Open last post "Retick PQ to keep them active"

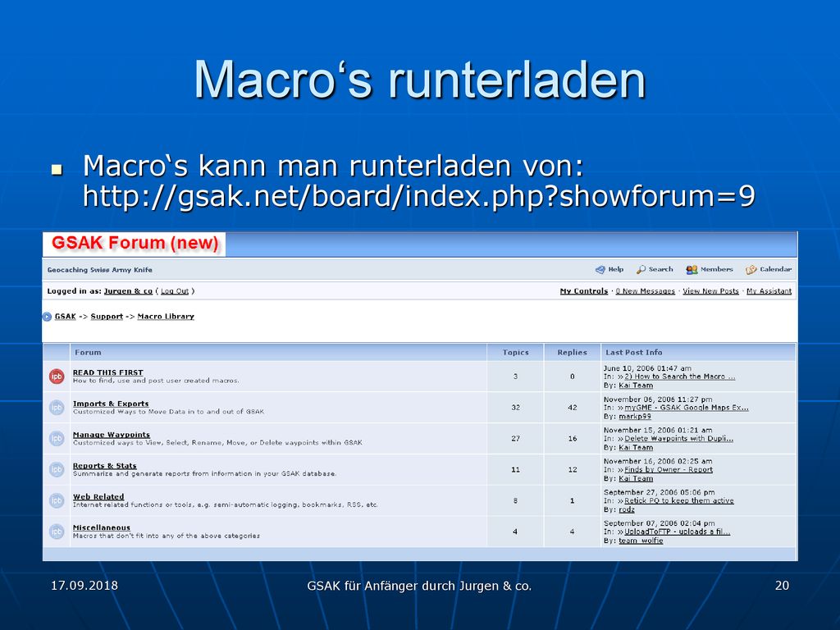679,501
